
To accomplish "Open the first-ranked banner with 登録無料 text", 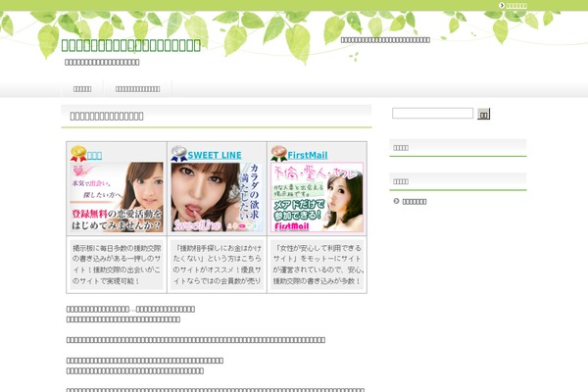I will pyautogui.click(x=117, y=197).
